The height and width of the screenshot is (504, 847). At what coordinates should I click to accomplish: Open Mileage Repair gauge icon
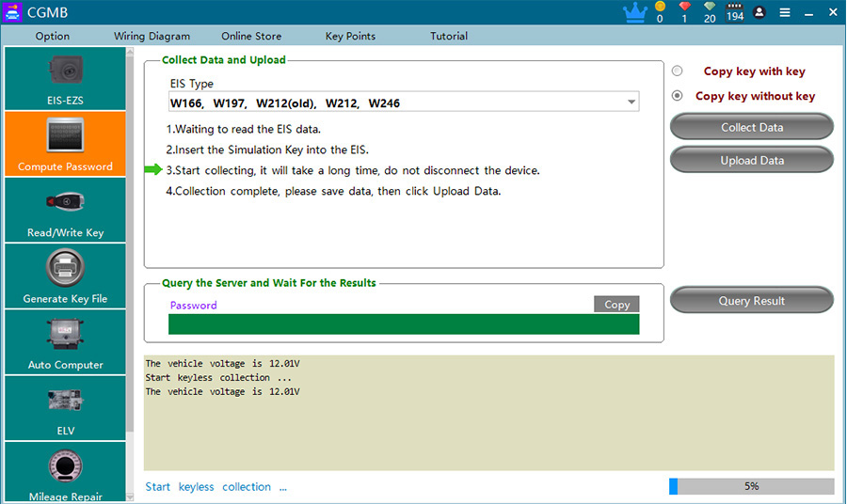[x=65, y=472]
